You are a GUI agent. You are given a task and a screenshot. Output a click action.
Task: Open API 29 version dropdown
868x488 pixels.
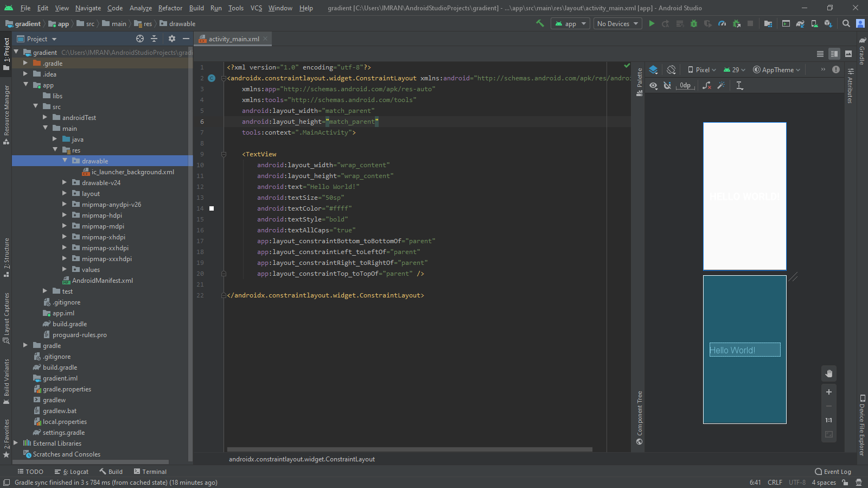(x=735, y=69)
